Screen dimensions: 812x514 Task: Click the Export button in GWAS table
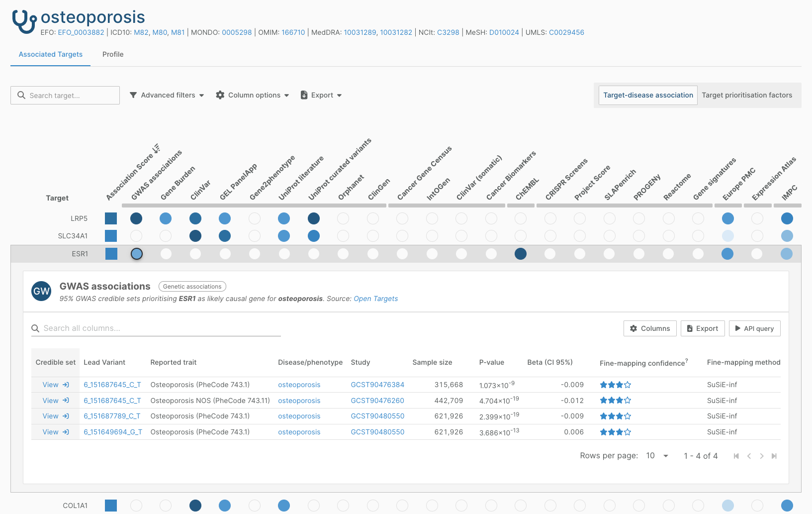(x=703, y=328)
